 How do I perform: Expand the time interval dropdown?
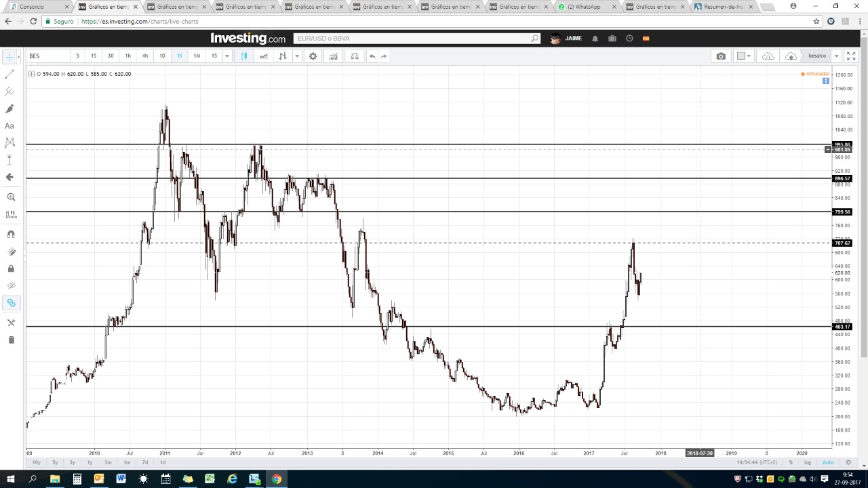pos(227,56)
